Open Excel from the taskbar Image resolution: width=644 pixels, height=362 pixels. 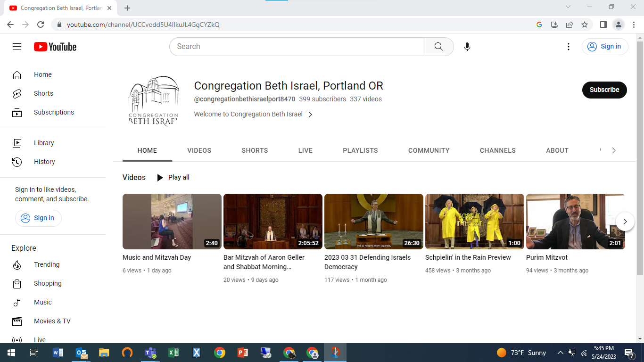173,353
